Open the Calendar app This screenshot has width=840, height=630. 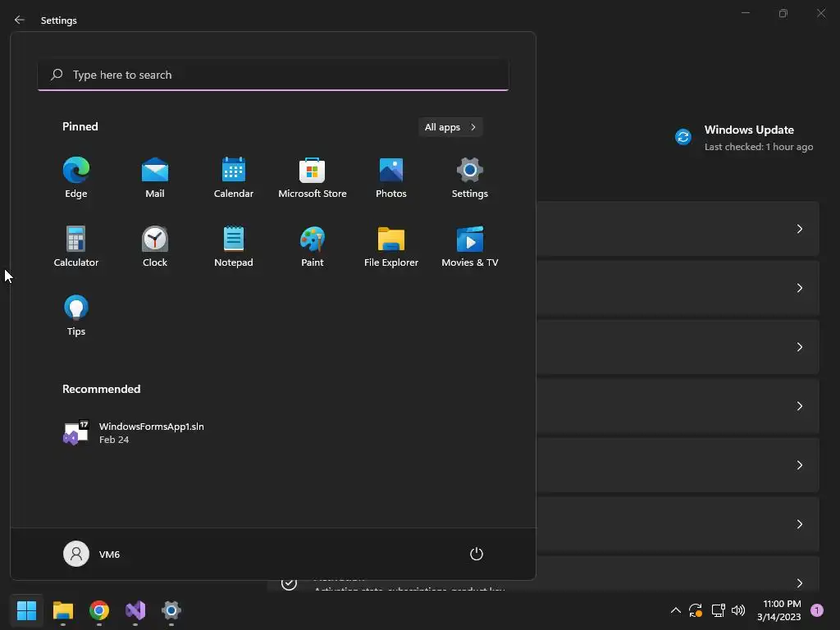tap(234, 178)
